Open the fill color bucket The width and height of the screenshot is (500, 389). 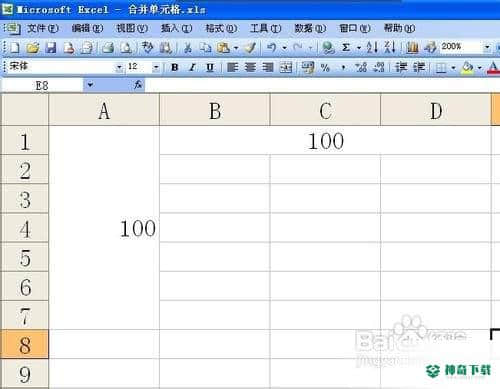tap(467, 68)
